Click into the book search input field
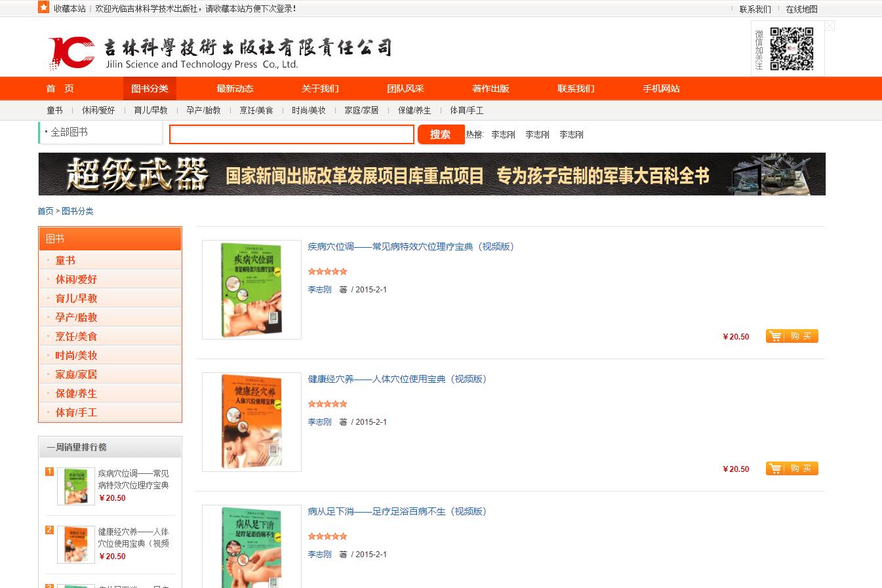Image resolution: width=882 pixels, height=588 pixels. pos(292,134)
